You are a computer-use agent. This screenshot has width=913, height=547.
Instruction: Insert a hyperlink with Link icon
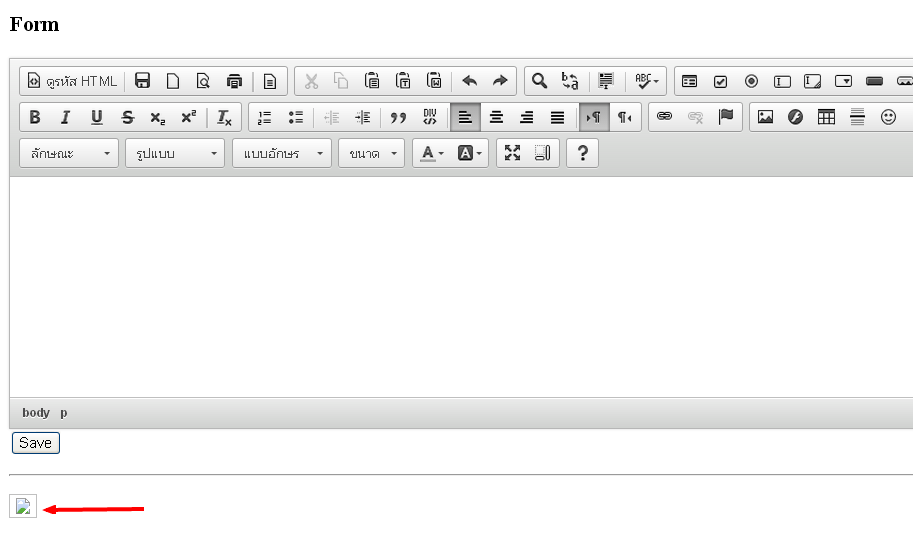(x=664, y=117)
